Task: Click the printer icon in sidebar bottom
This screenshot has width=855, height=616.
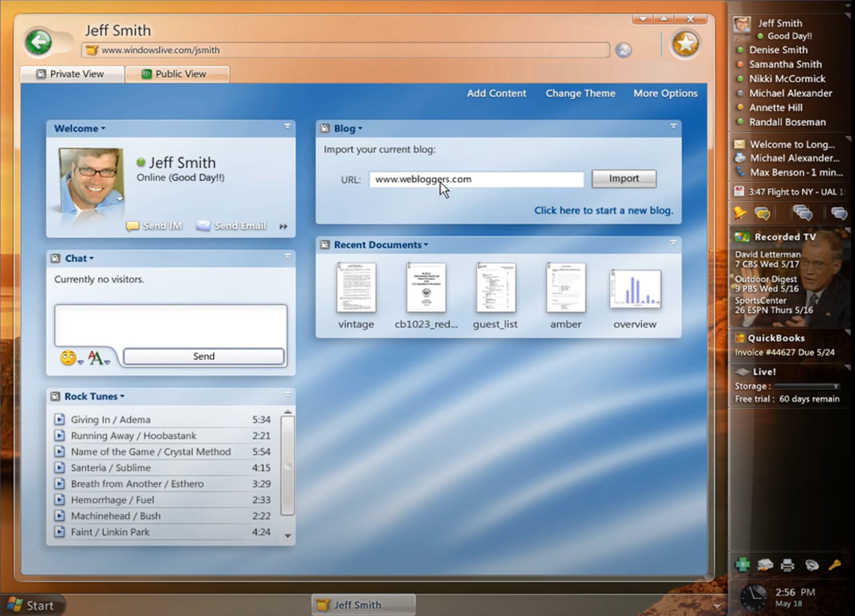Action: point(787,565)
